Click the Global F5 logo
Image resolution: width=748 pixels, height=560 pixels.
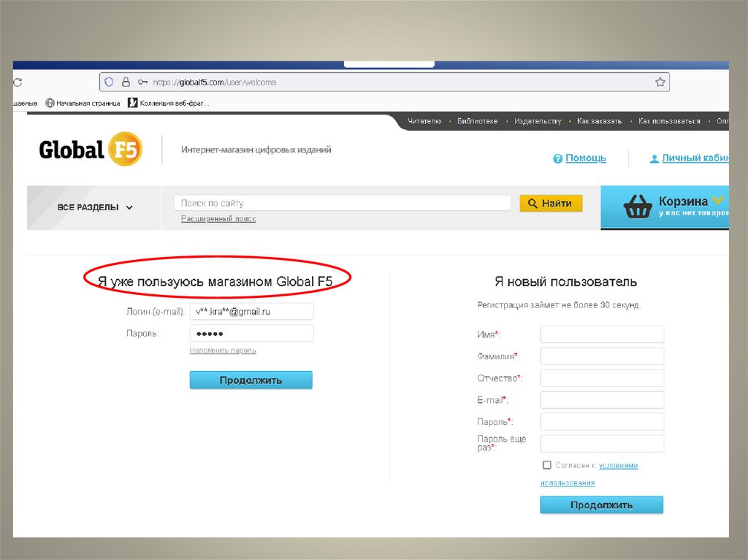pos(91,149)
